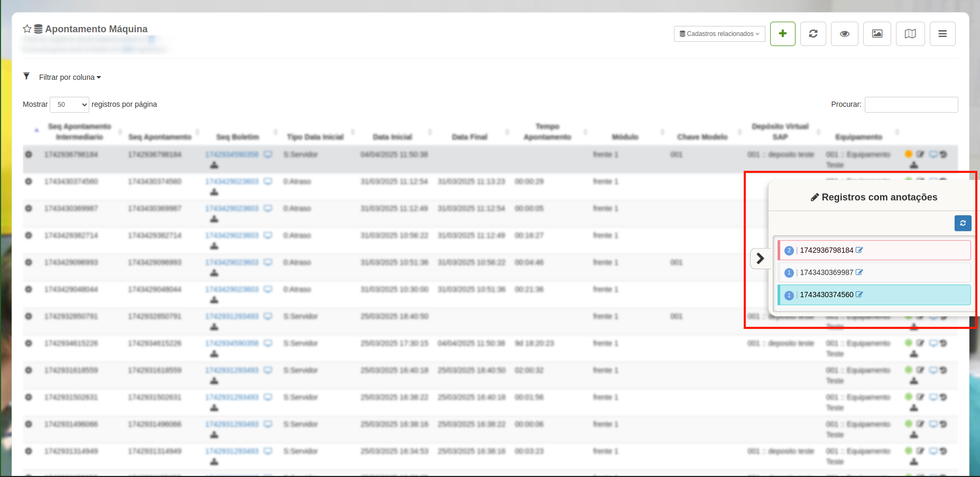Click the green plus add record button
The width and height of the screenshot is (980, 477).
(782, 34)
